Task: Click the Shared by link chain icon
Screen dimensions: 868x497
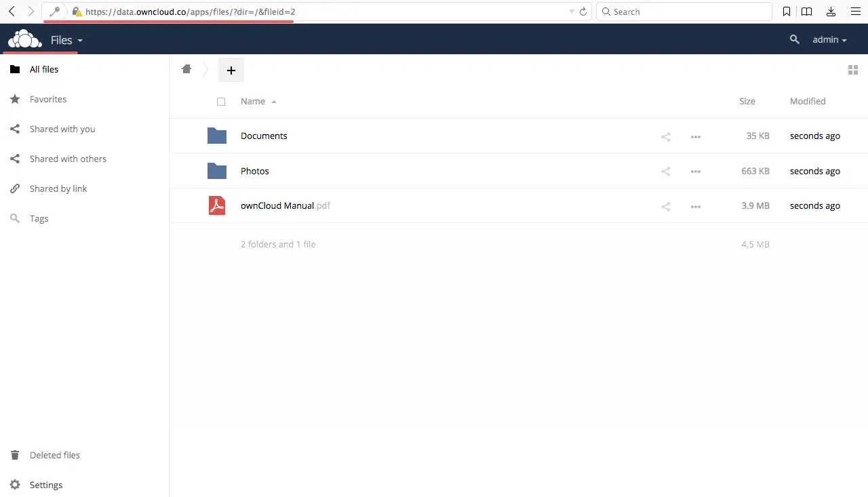Action: pyautogui.click(x=15, y=188)
